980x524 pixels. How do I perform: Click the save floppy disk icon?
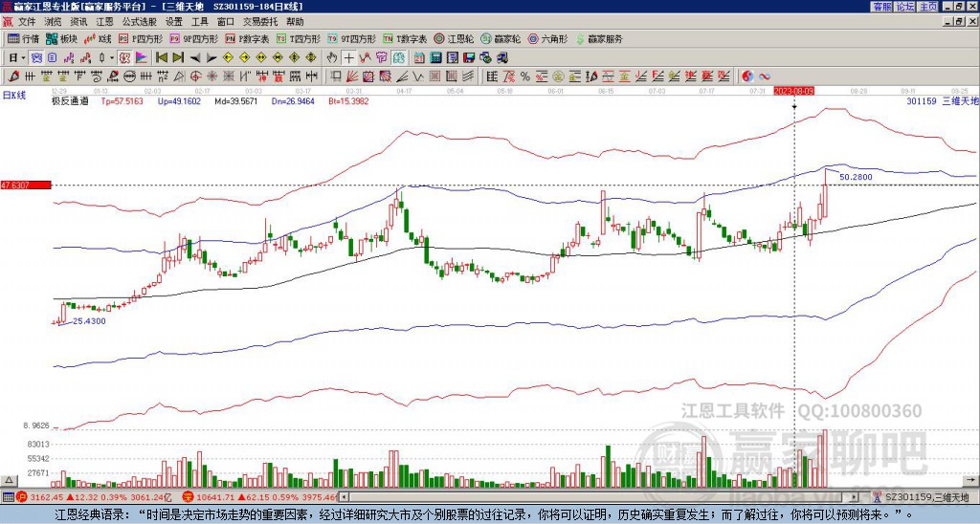coord(469,57)
